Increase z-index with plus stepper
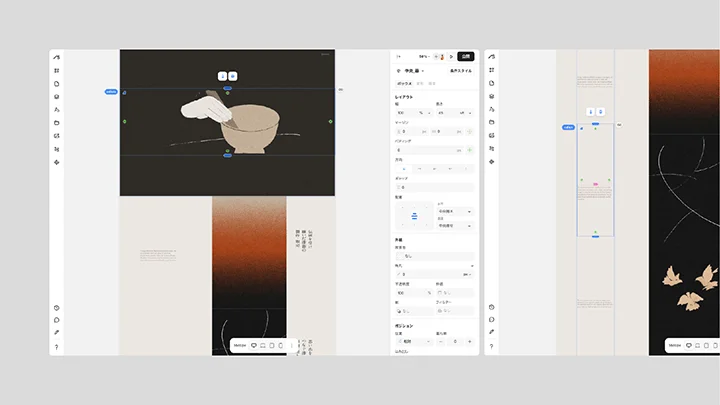The height and width of the screenshot is (405, 720). 469,342
